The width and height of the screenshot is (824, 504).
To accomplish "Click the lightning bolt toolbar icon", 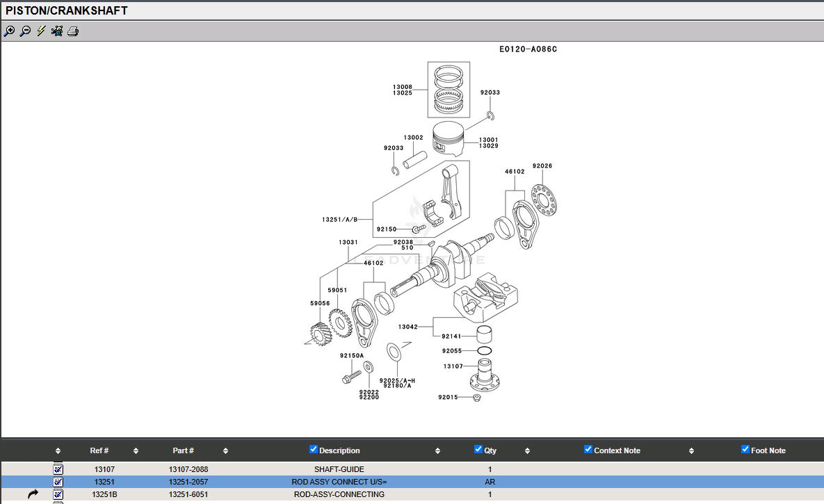I will [41, 31].
